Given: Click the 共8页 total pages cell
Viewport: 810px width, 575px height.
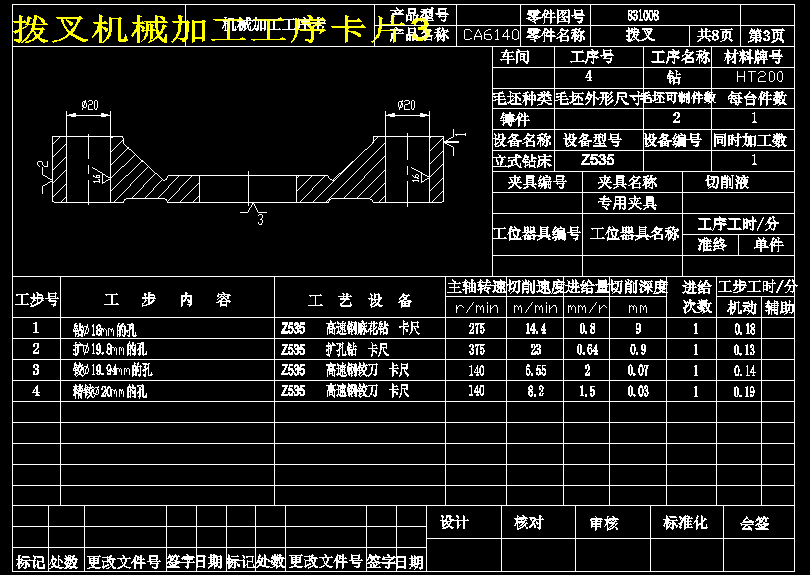Looking at the screenshot, I should (x=714, y=35).
